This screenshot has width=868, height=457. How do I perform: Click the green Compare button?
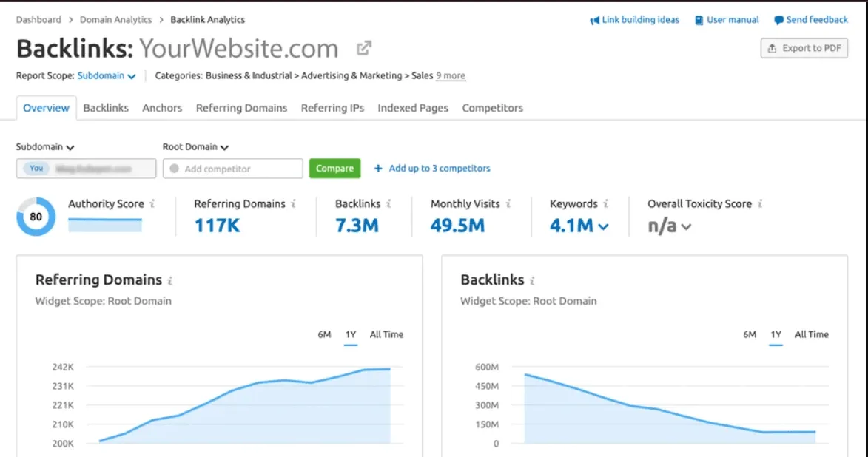pyautogui.click(x=334, y=168)
